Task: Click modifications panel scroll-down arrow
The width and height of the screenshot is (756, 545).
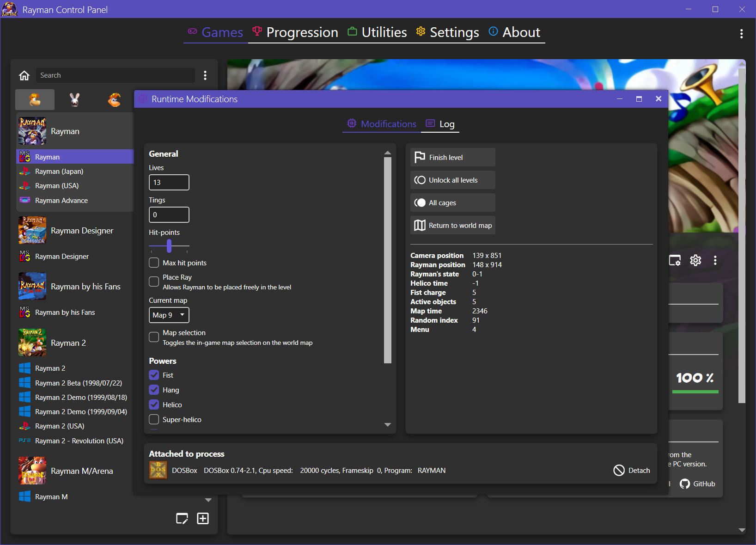Action: coord(388,424)
